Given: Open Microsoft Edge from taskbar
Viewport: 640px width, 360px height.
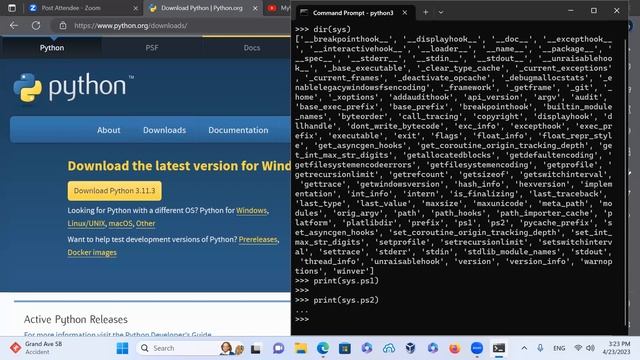Looking at the screenshot, I should click(323, 348).
